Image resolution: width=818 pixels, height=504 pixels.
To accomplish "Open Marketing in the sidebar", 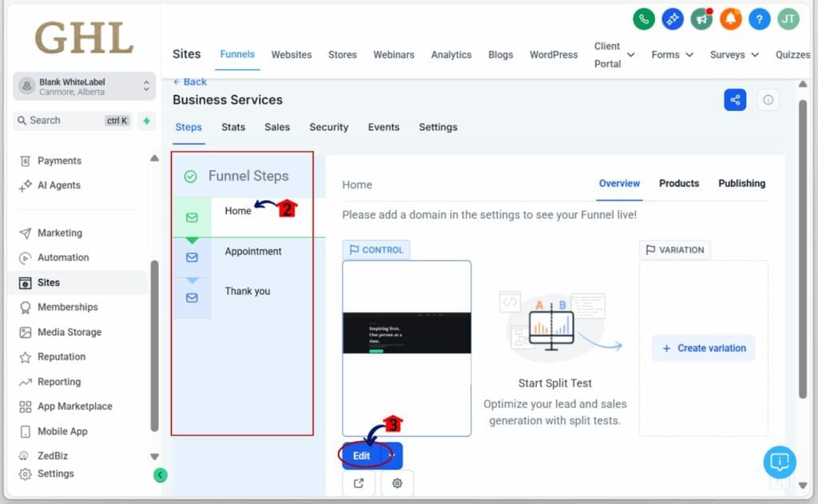I will pyautogui.click(x=59, y=232).
